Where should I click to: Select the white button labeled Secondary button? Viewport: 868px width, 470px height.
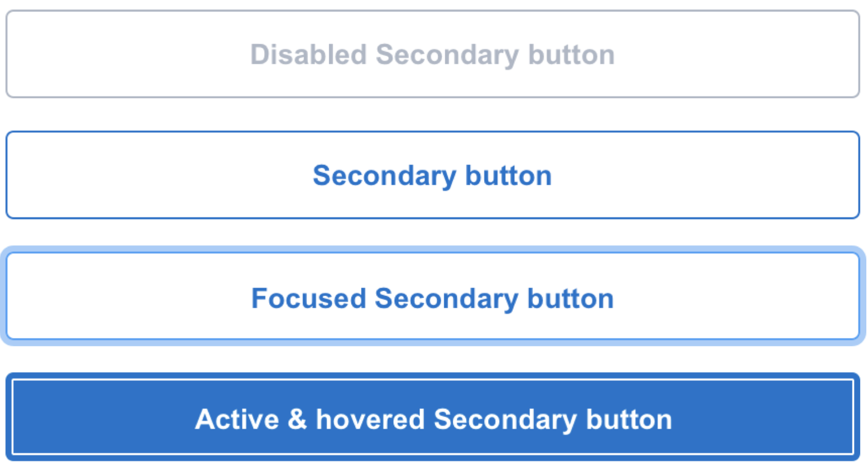(x=432, y=175)
